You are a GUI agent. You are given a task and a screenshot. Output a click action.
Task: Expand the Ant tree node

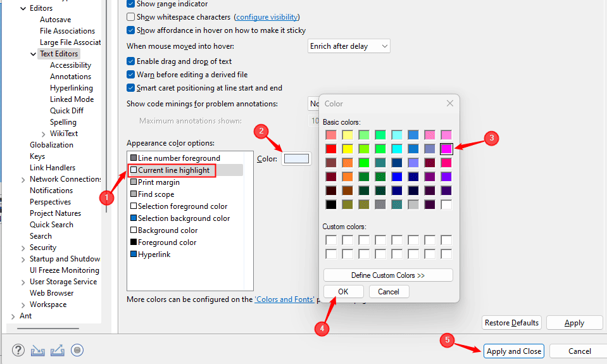point(13,317)
